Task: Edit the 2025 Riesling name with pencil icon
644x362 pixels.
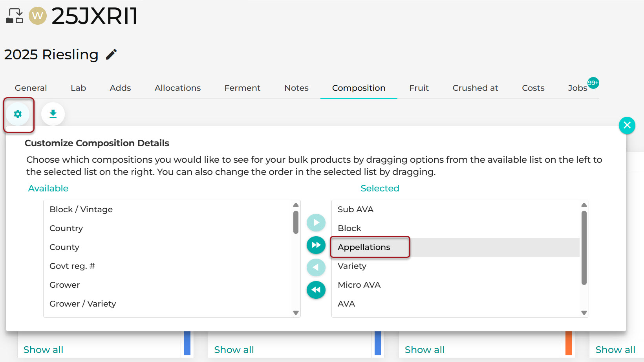Action: pyautogui.click(x=112, y=55)
